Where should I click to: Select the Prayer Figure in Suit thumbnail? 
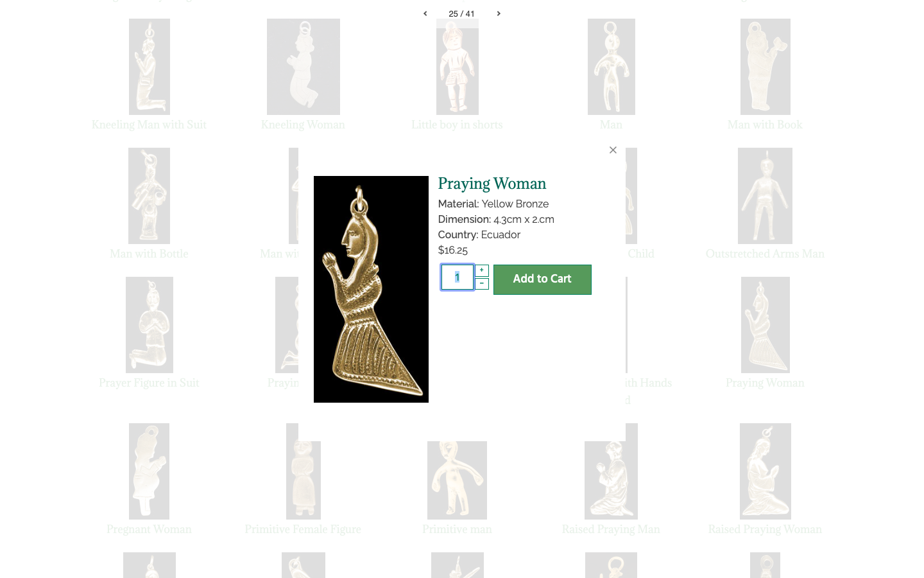pyautogui.click(x=150, y=325)
